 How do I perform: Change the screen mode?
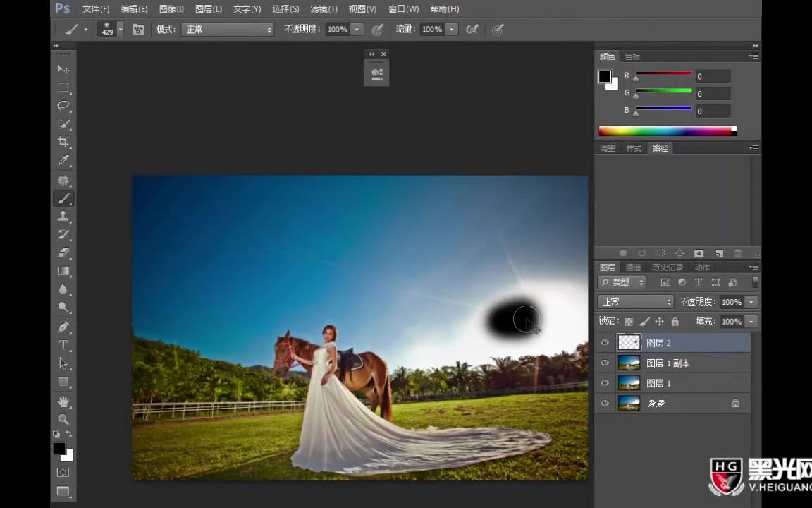[x=63, y=491]
